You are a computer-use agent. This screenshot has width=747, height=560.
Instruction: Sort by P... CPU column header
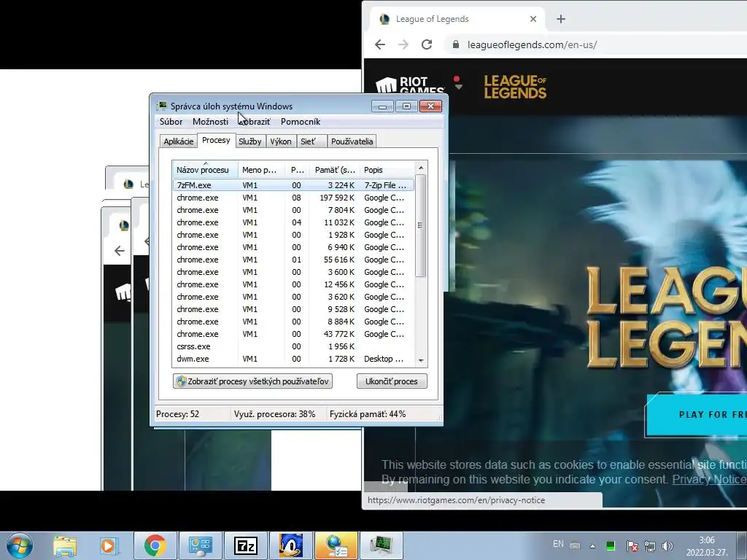(x=298, y=170)
